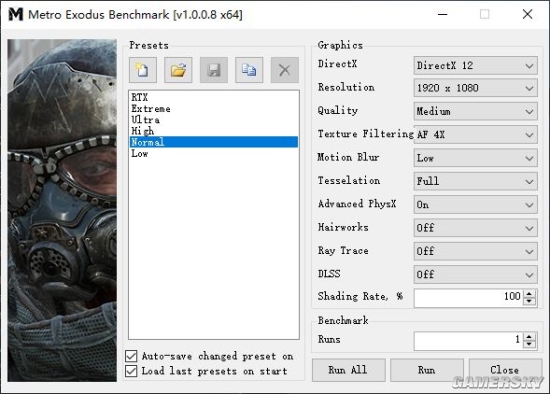This screenshot has height=394, width=550.
Task: Decrease Runs with the down arrow
Action: [x=529, y=344]
